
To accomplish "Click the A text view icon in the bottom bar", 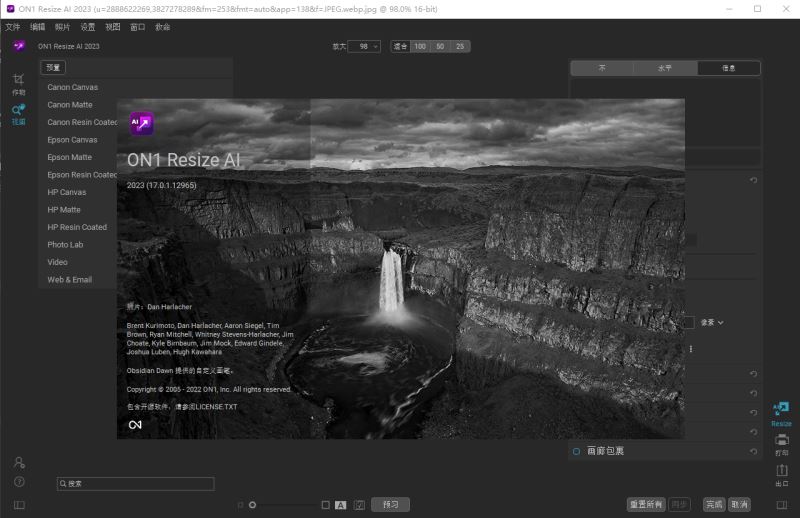I will pos(340,505).
